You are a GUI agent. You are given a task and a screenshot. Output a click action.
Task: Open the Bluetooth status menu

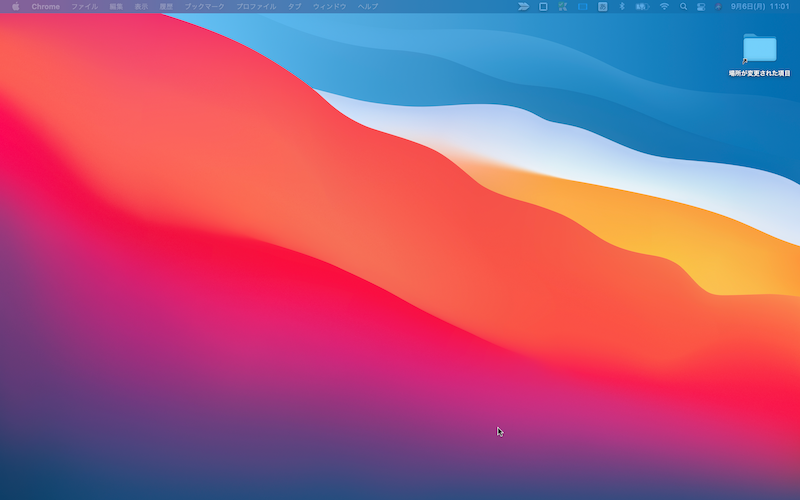(621, 7)
